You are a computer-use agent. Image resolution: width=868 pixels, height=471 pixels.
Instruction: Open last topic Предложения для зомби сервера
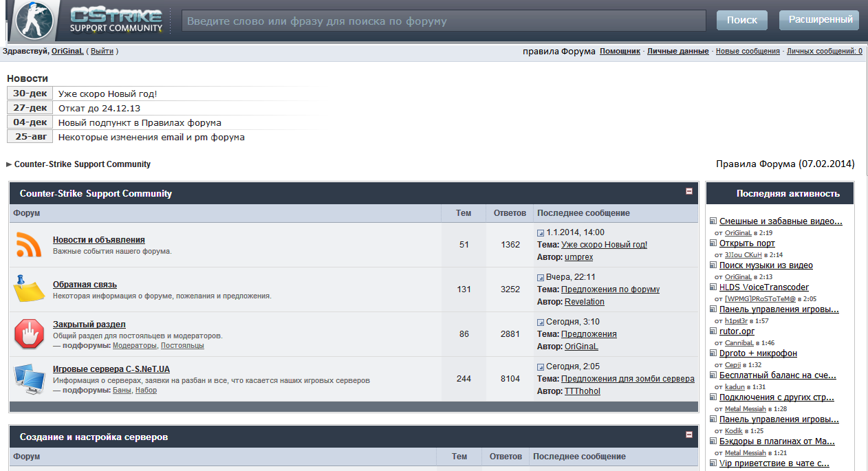click(628, 379)
